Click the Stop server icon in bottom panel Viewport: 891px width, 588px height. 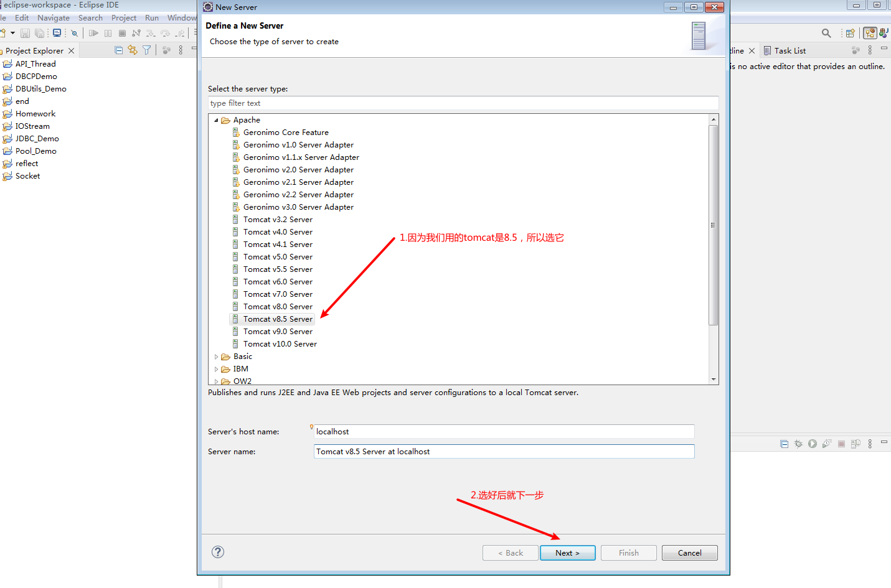click(841, 444)
